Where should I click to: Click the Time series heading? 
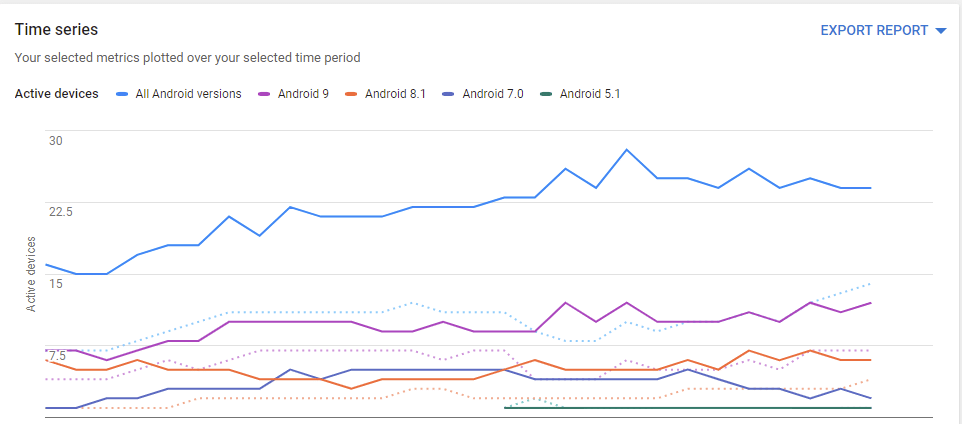56,29
